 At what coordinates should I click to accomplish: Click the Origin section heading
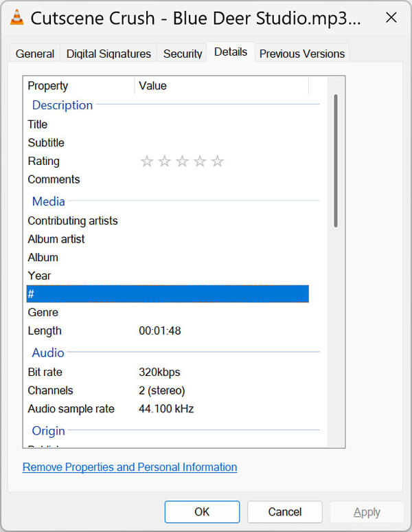[49, 431]
